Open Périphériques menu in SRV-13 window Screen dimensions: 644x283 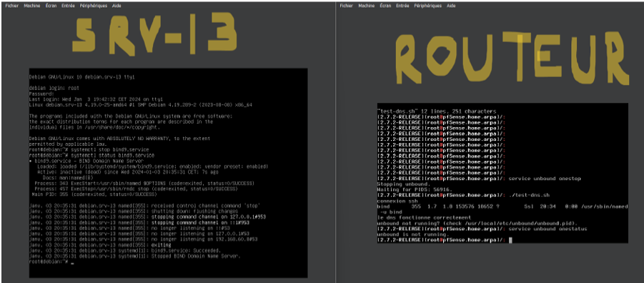click(x=93, y=6)
